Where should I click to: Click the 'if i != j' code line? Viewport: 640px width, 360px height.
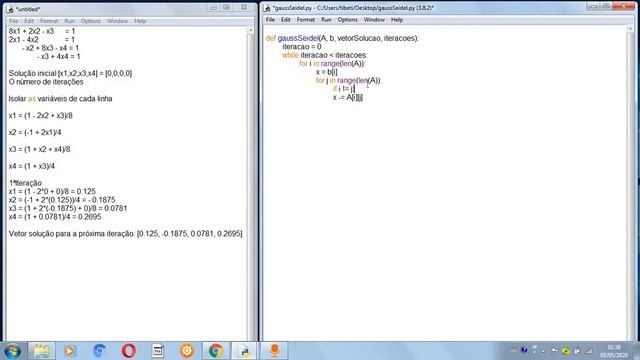pyautogui.click(x=344, y=89)
